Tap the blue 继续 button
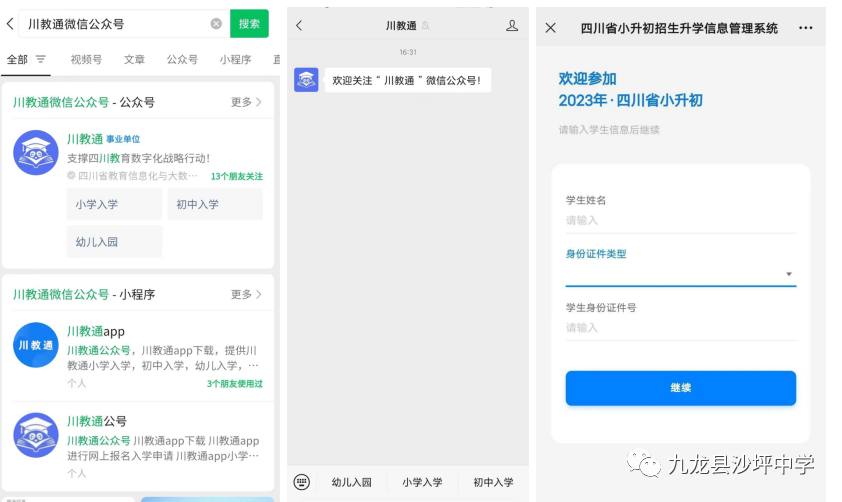Image resolution: width=842 pixels, height=502 pixels. 680,388
